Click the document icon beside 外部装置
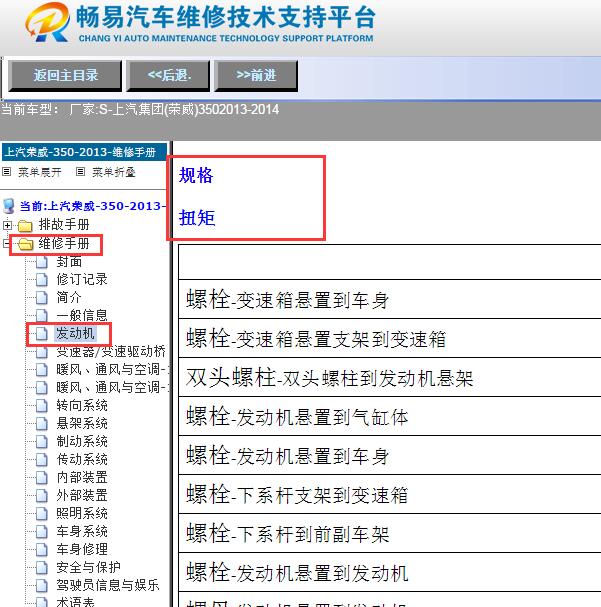 41,496
